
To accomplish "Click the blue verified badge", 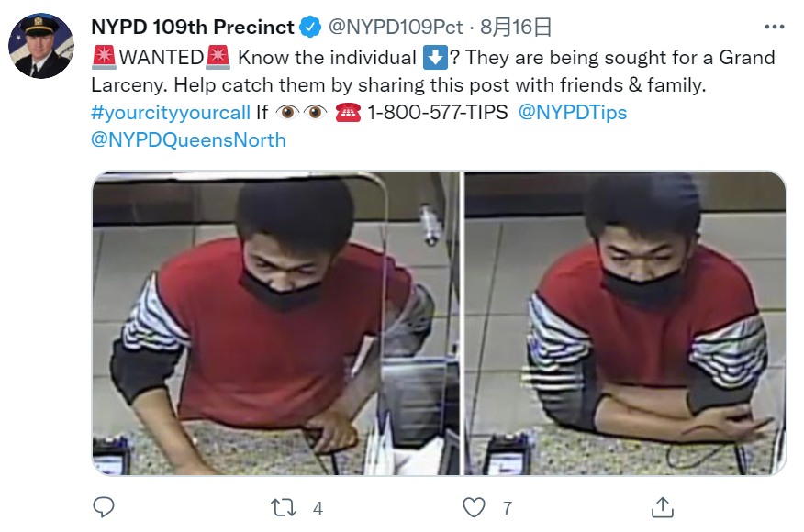I will pos(310,27).
